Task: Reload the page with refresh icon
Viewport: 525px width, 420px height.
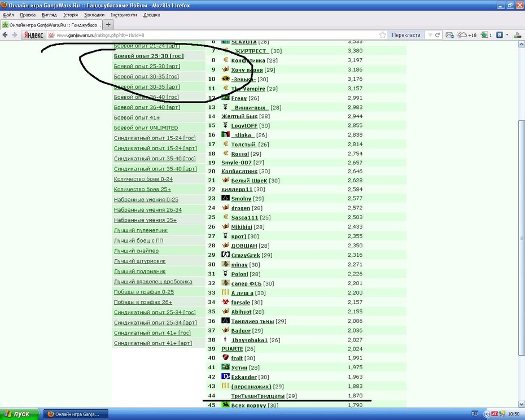Action: click(438, 35)
